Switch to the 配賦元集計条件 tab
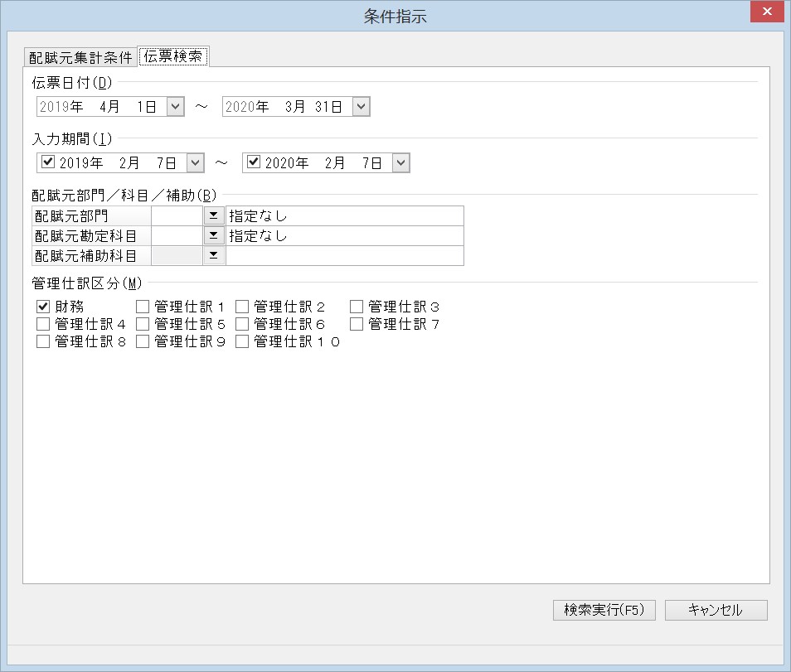 80,57
